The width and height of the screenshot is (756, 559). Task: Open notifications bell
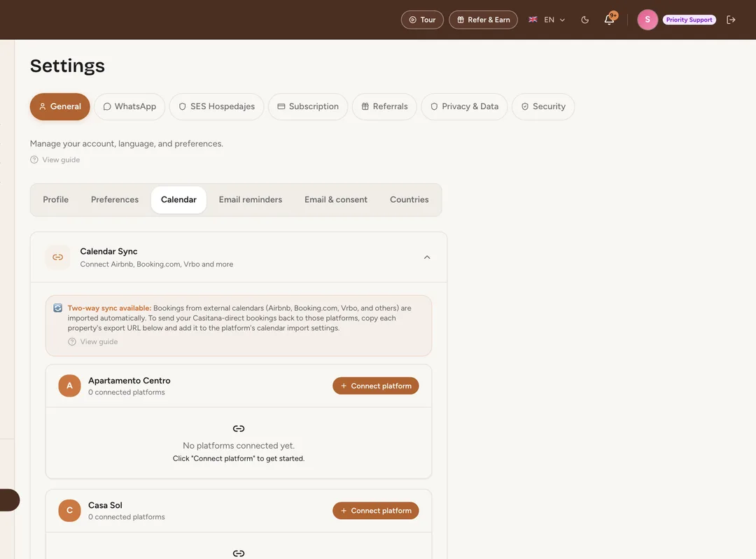pos(610,20)
